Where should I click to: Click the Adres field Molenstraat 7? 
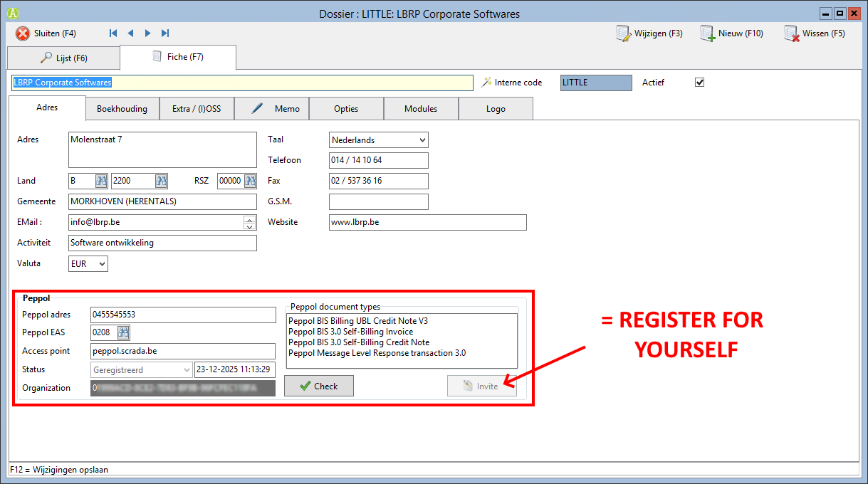pos(162,149)
